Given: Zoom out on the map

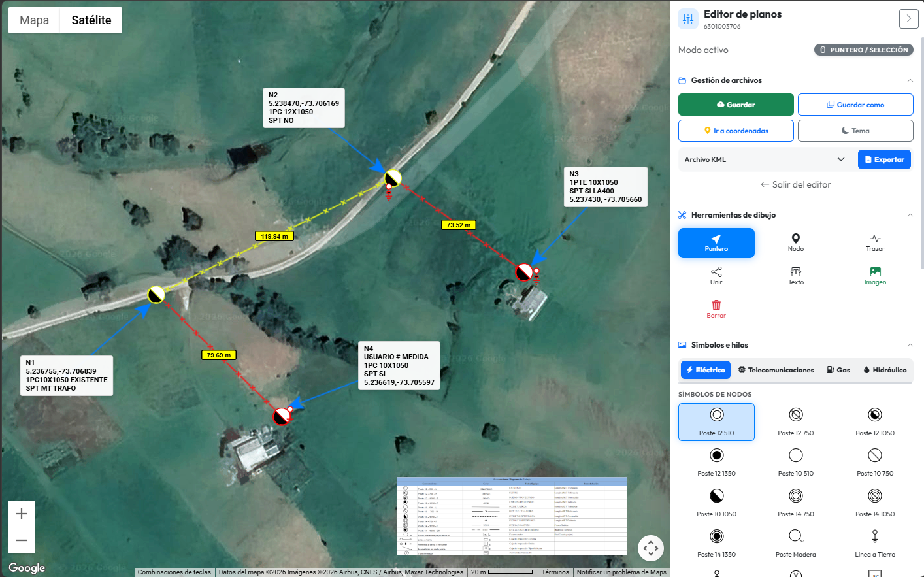Looking at the screenshot, I should pyautogui.click(x=22, y=540).
